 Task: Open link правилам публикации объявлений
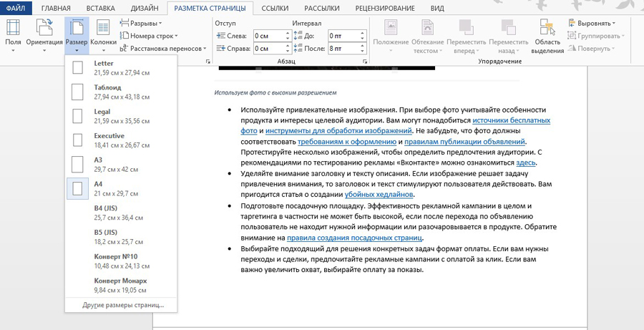point(465,142)
